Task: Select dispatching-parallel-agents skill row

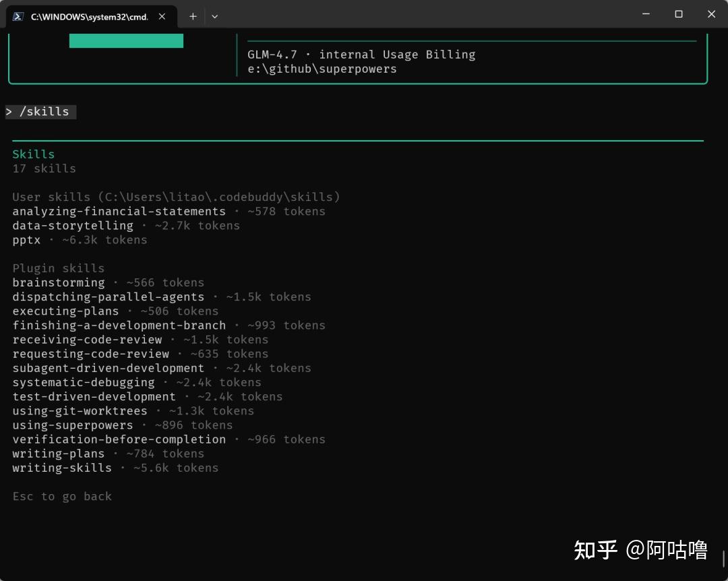Action: click(x=162, y=297)
